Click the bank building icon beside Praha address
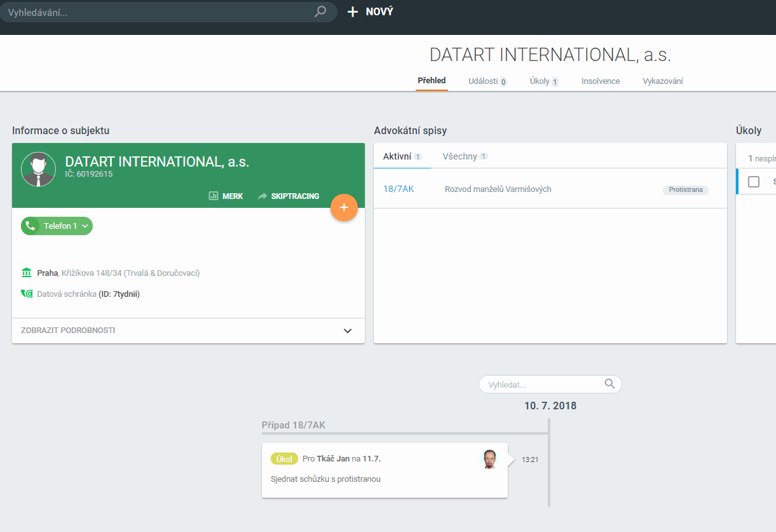Screen dimensions: 776x532 click(27, 273)
